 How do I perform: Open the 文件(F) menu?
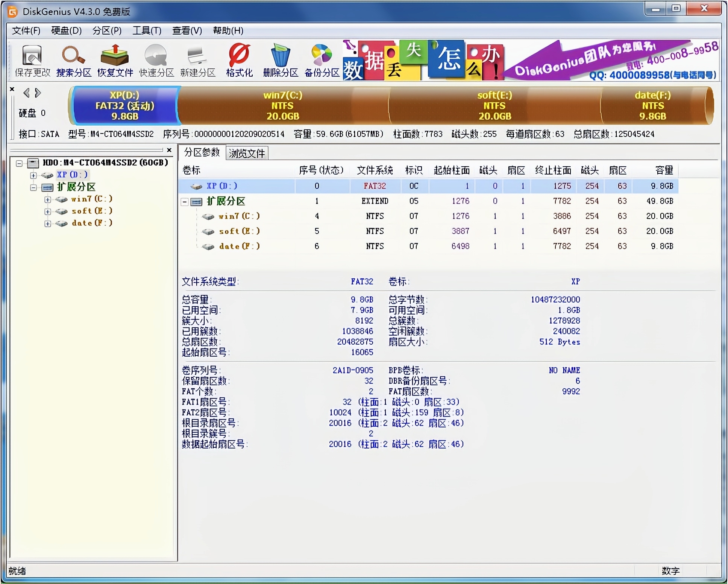(x=26, y=30)
